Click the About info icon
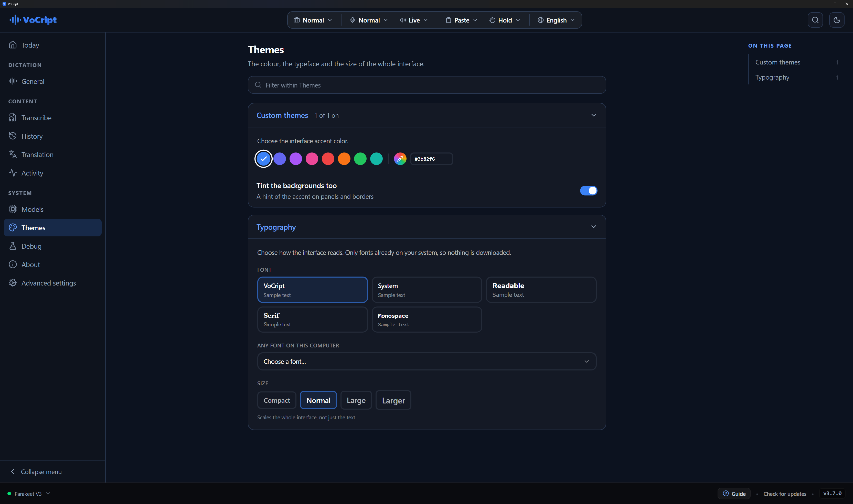 coord(13,264)
